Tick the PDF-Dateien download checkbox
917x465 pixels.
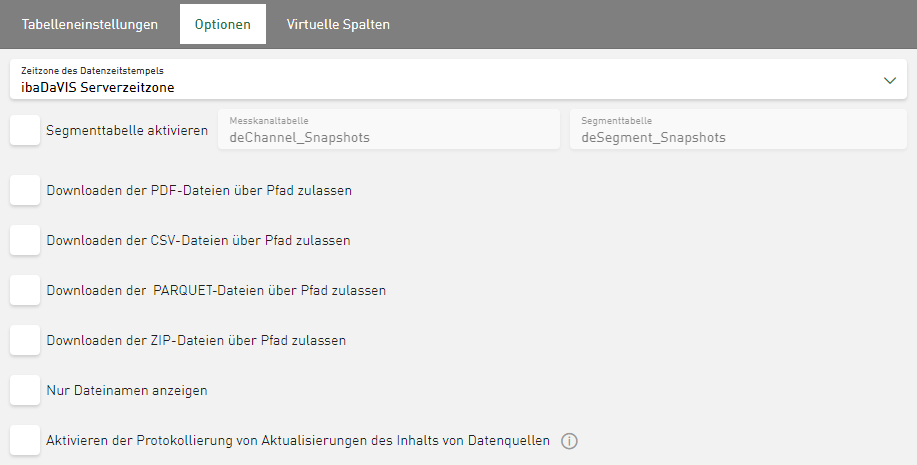point(25,189)
